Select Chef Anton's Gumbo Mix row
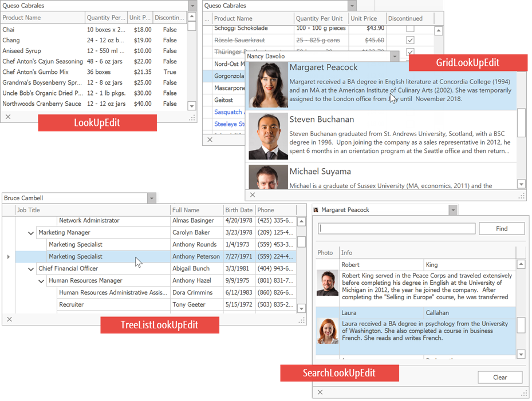Viewport: 532px width, 401px height. coord(94,72)
